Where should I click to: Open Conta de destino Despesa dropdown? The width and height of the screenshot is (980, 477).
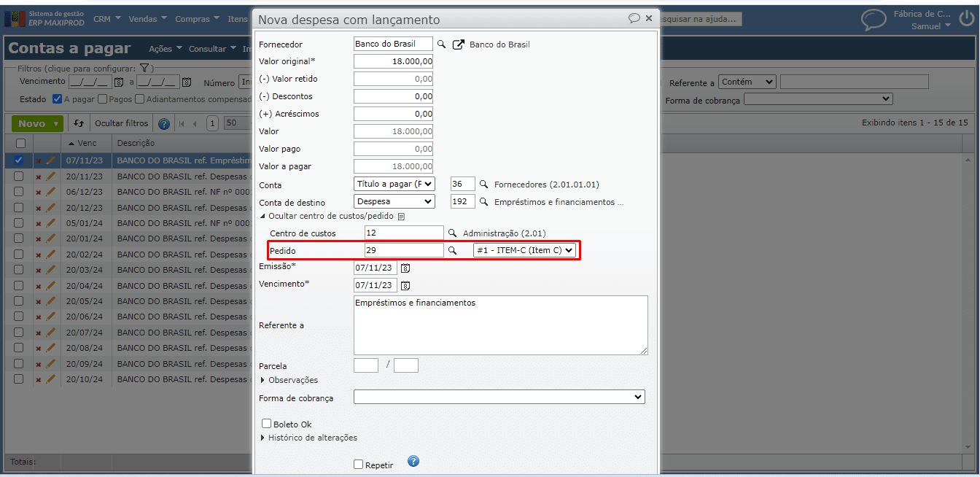(x=394, y=202)
